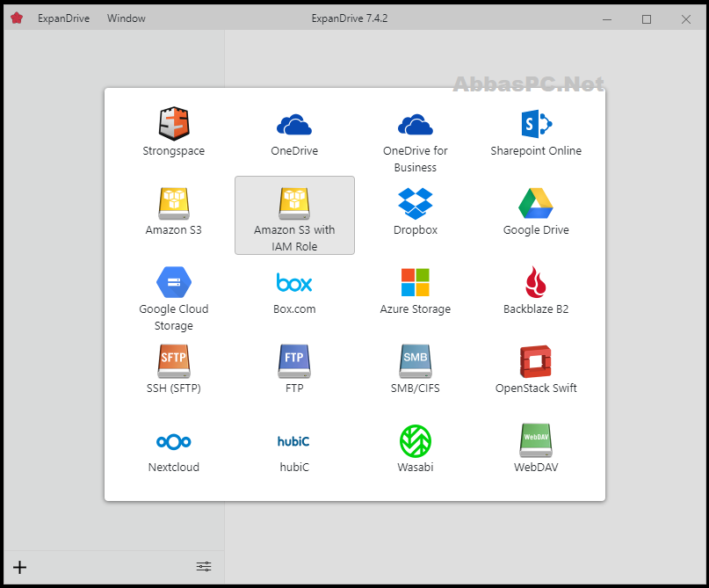Choose the Nextcloud icon
The height and width of the screenshot is (588, 709).
click(174, 441)
